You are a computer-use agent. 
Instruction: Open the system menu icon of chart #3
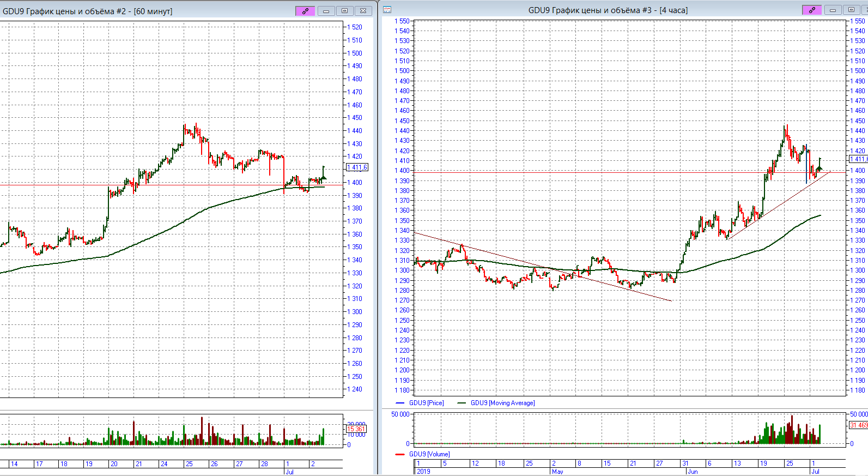(x=387, y=10)
